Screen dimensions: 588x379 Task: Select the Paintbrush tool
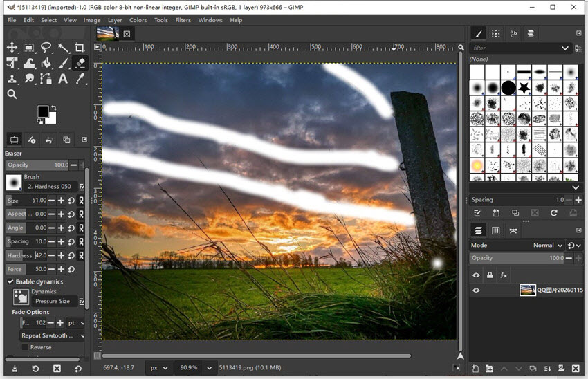point(63,63)
